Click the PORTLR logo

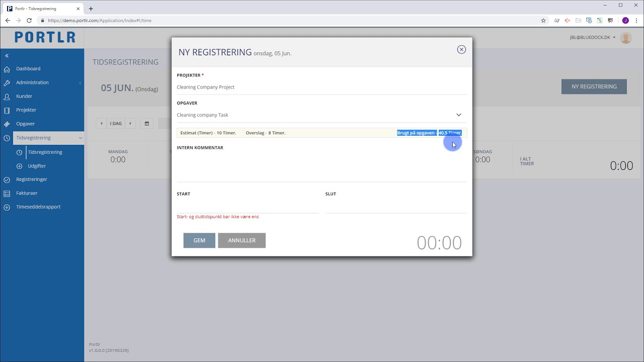pos(45,37)
